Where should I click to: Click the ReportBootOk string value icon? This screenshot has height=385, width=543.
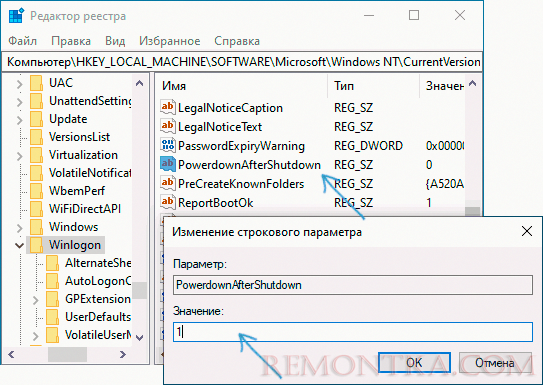pyautogui.click(x=168, y=202)
